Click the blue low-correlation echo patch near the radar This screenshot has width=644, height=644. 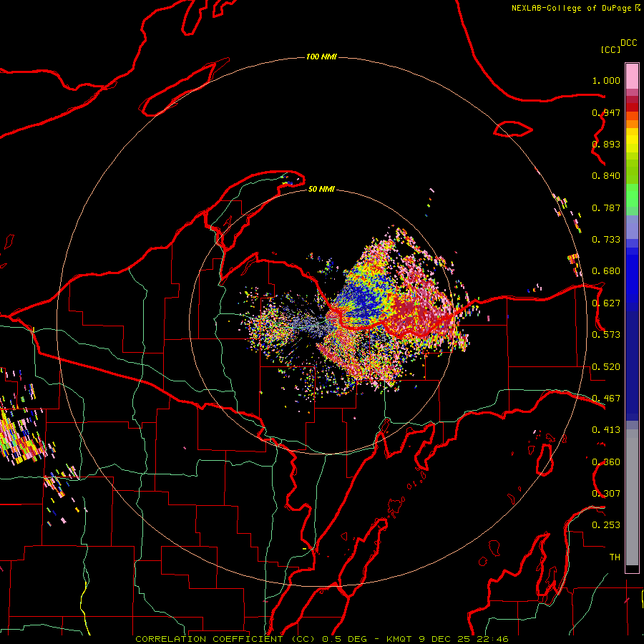click(x=364, y=298)
